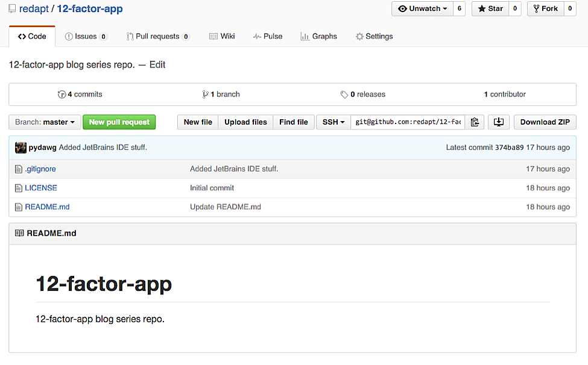Image resolution: width=588 pixels, height=365 pixels.
Task: Open pydawg's profile link
Action: coord(42,148)
